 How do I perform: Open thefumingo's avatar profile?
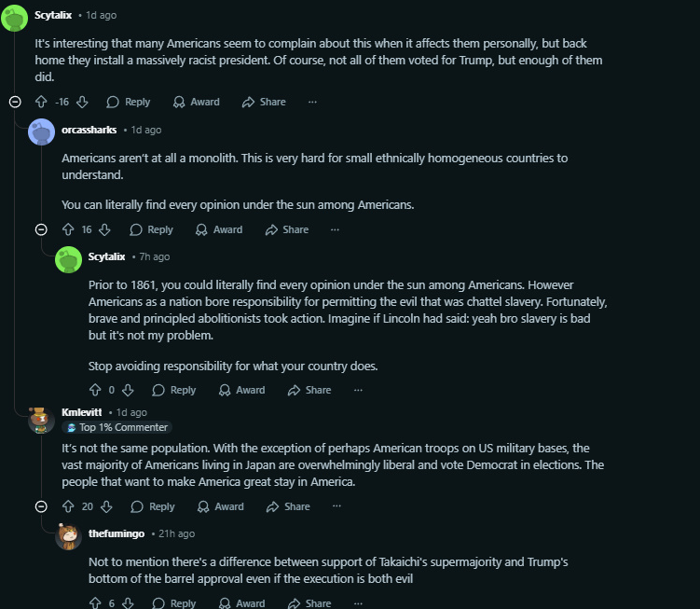[68, 536]
